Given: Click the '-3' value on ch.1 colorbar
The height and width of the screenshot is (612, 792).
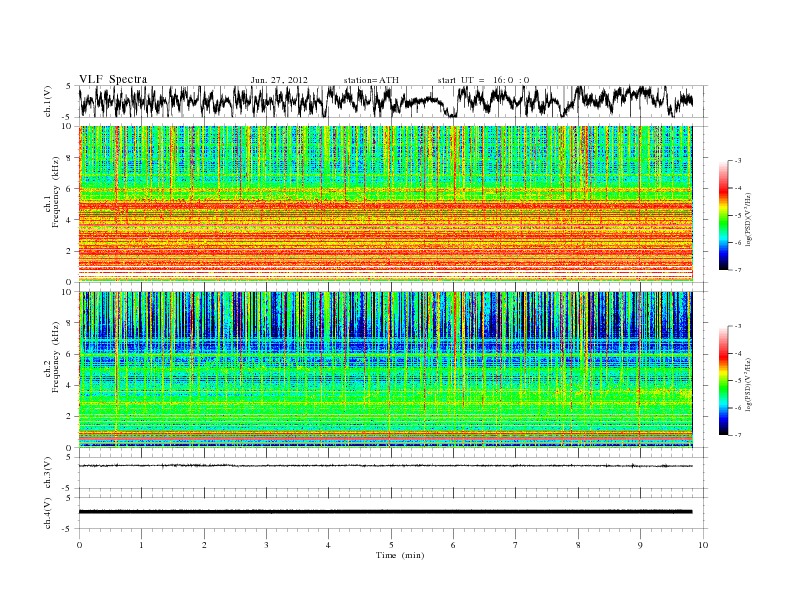Looking at the screenshot, I should point(738,161).
